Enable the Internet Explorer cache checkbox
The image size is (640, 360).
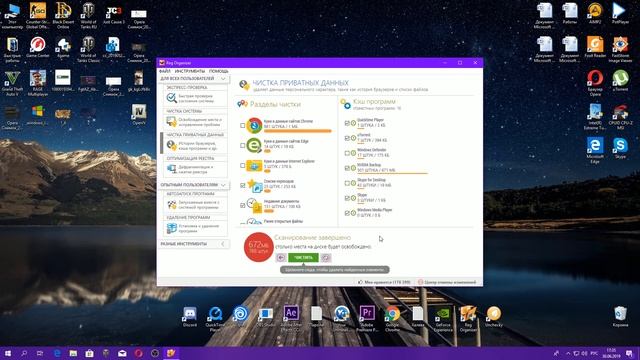(x=242, y=165)
